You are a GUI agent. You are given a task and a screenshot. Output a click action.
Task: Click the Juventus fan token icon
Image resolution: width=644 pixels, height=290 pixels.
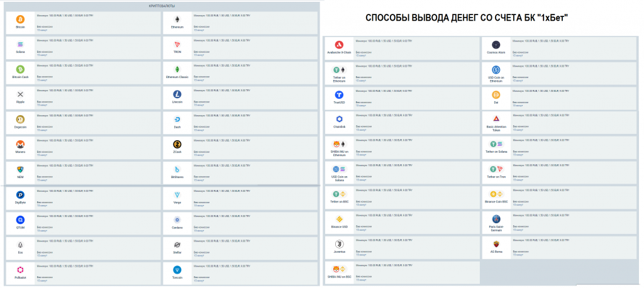click(x=339, y=243)
